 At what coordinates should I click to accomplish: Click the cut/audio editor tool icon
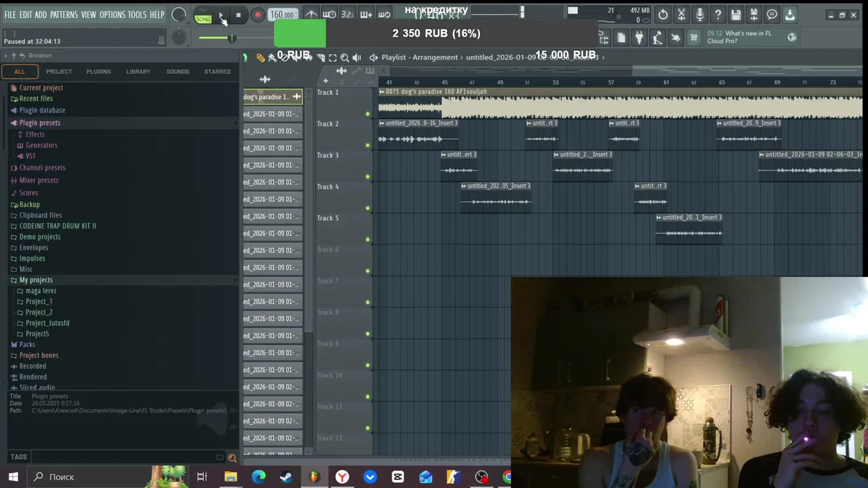pyautogui.click(x=682, y=14)
